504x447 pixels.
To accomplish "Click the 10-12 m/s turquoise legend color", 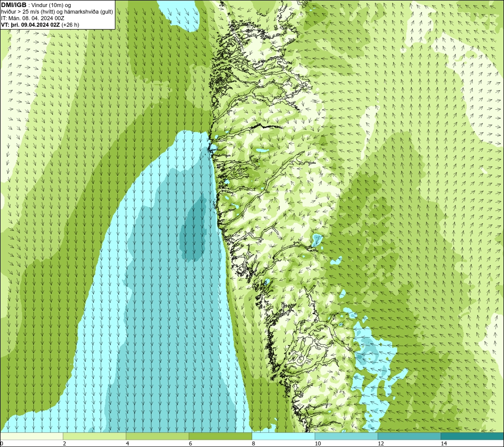I will tap(347, 436).
